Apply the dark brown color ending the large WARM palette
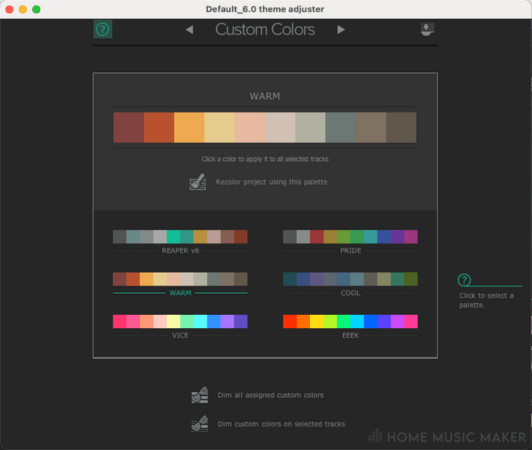The height and width of the screenshot is (450, 532). click(x=401, y=127)
